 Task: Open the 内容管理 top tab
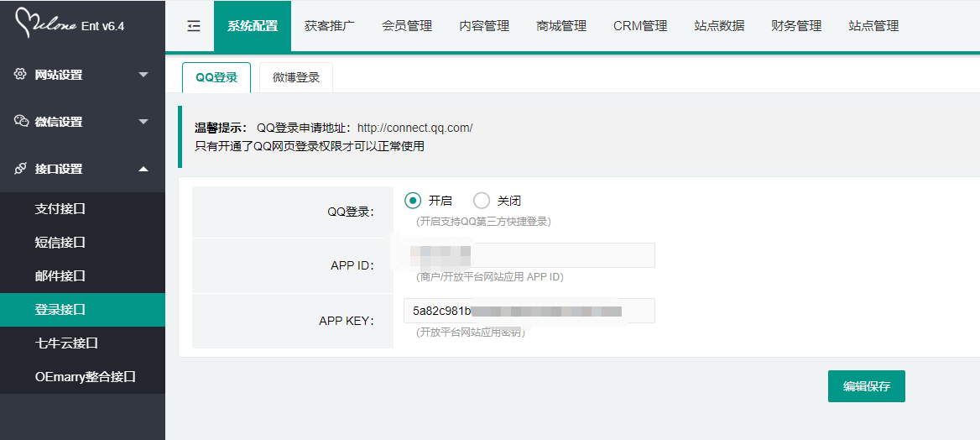click(484, 26)
